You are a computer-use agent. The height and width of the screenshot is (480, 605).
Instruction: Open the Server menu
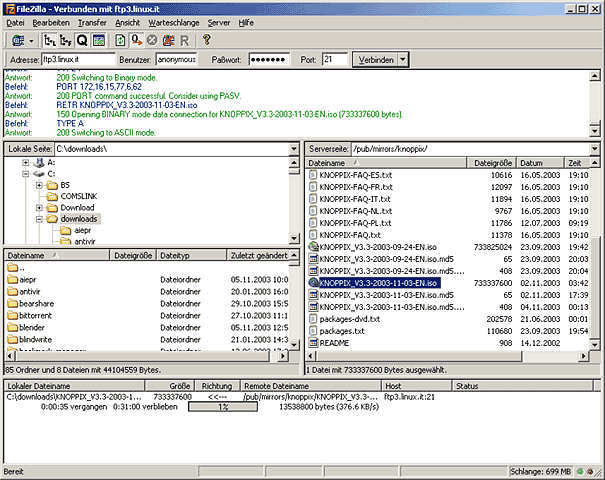pos(219,23)
